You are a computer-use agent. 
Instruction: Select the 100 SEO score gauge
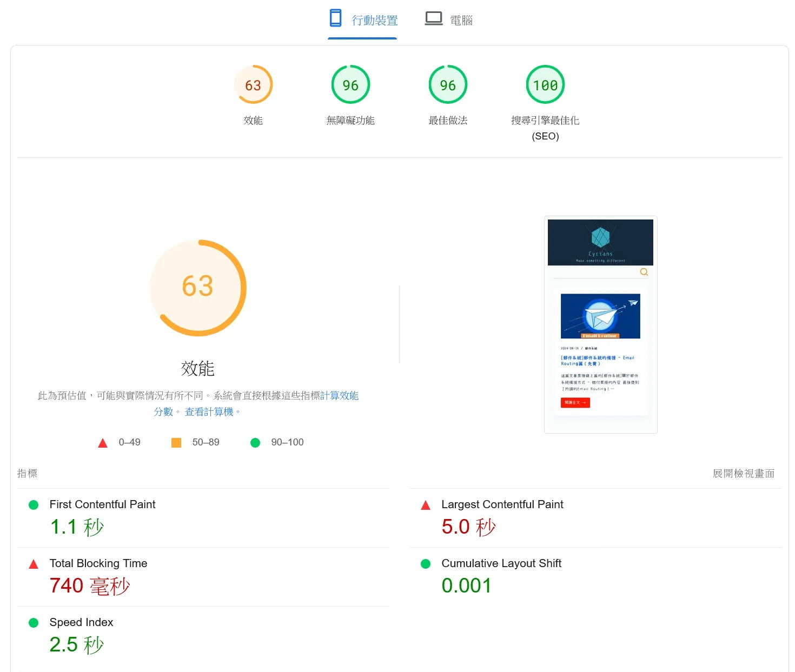pos(545,84)
